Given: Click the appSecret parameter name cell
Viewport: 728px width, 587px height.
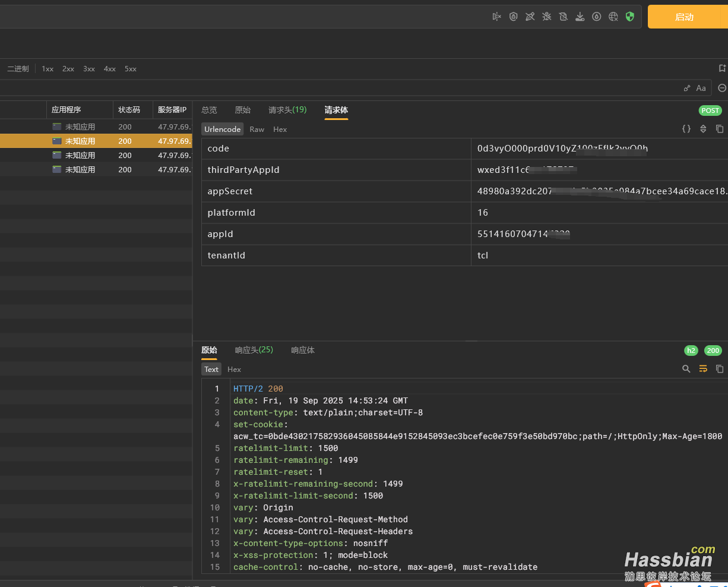Looking at the screenshot, I should click(x=336, y=191).
